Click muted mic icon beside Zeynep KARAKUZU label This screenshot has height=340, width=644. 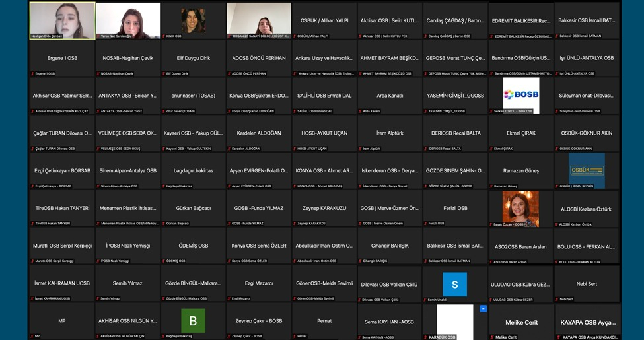click(x=295, y=223)
